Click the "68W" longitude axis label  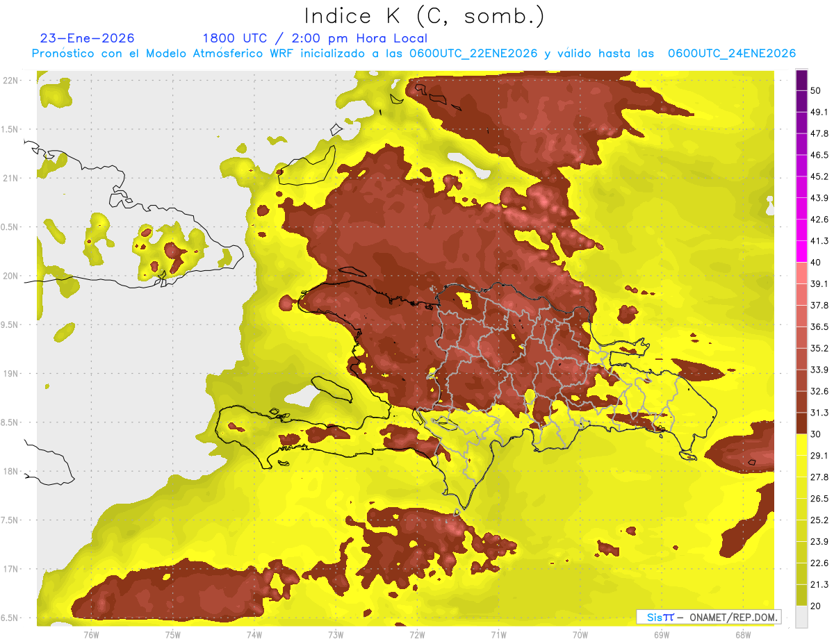pyautogui.click(x=743, y=635)
